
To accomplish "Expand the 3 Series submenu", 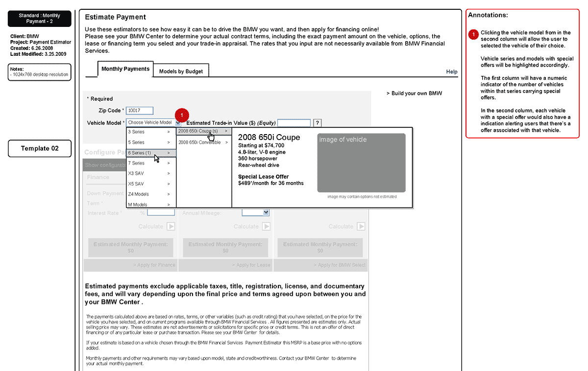I will [x=150, y=132].
